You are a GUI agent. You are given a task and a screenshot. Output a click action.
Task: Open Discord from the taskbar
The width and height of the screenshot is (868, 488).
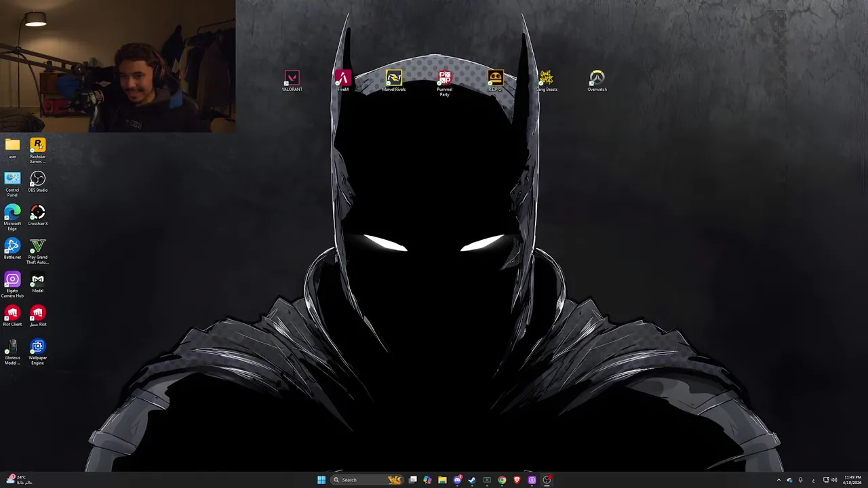pos(457,480)
